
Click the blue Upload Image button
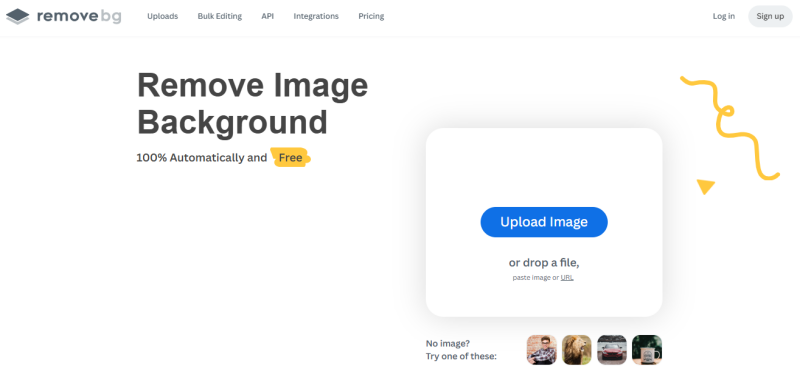(x=544, y=222)
